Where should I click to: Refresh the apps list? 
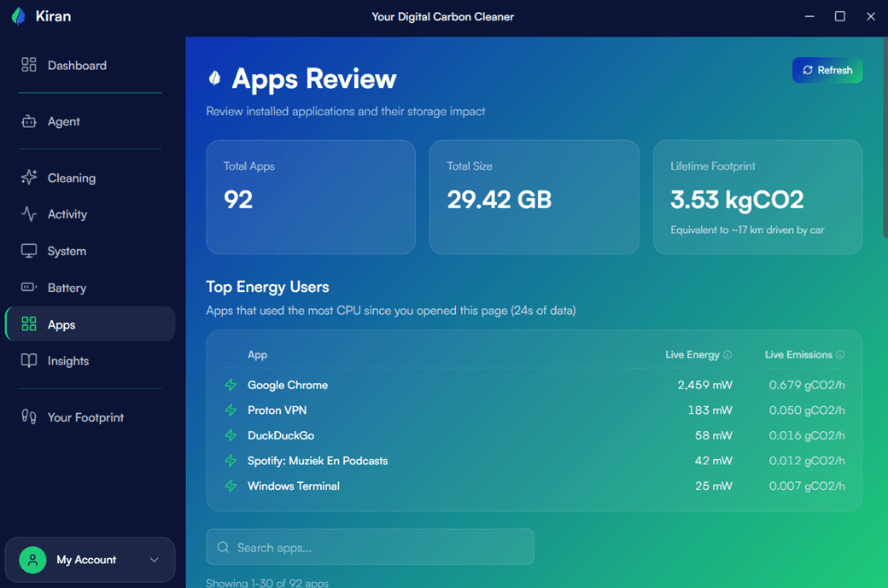[827, 70]
